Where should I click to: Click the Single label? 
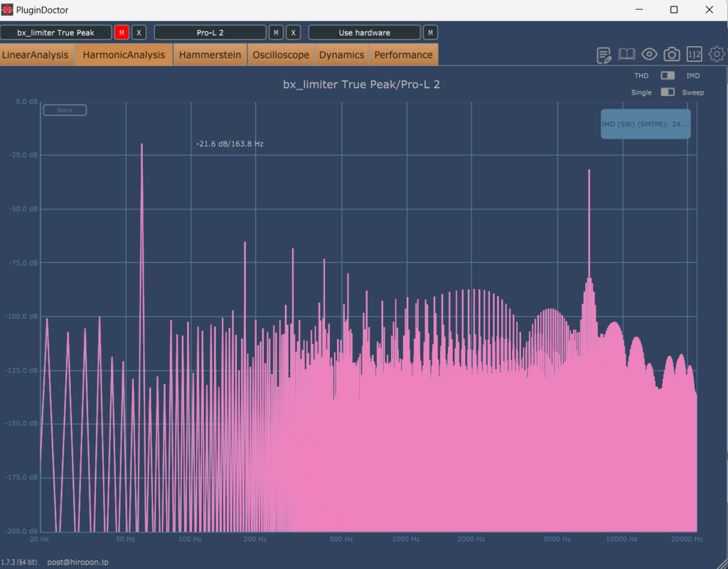[641, 92]
